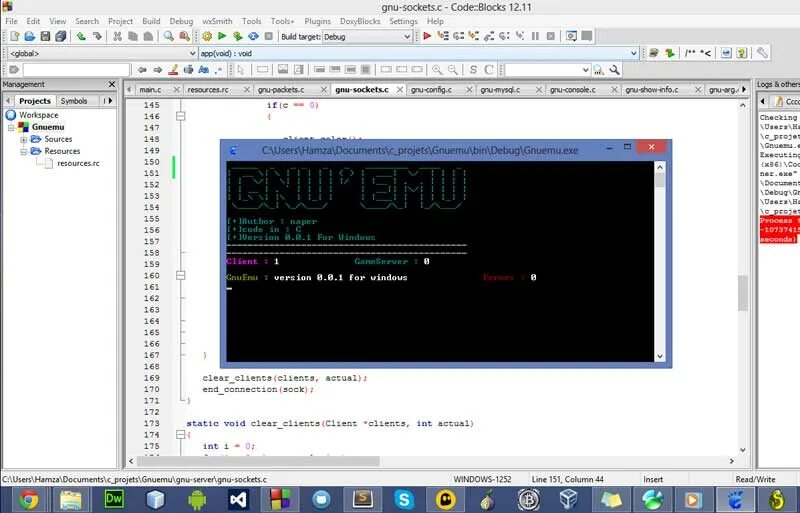
Task: Collapse the code fold marker at line 160
Action: (181, 276)
